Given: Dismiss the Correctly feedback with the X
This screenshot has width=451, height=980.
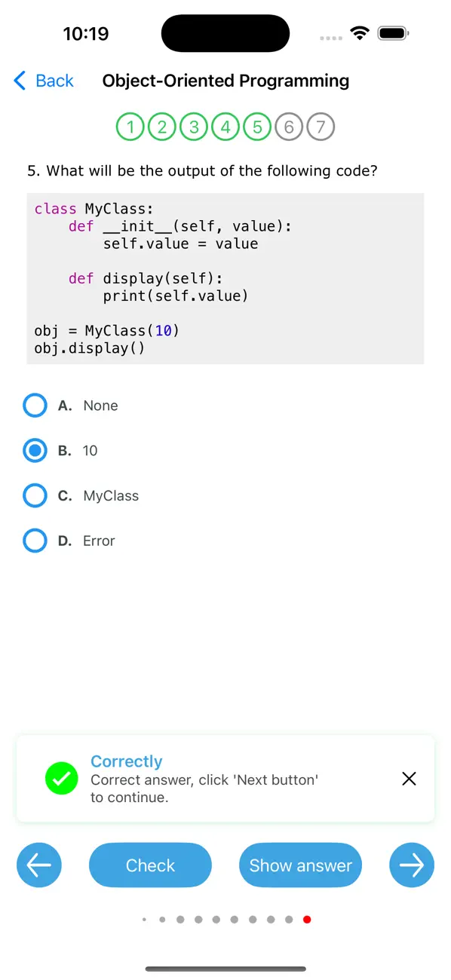Looking at the screenshot, I should [409, 778].
